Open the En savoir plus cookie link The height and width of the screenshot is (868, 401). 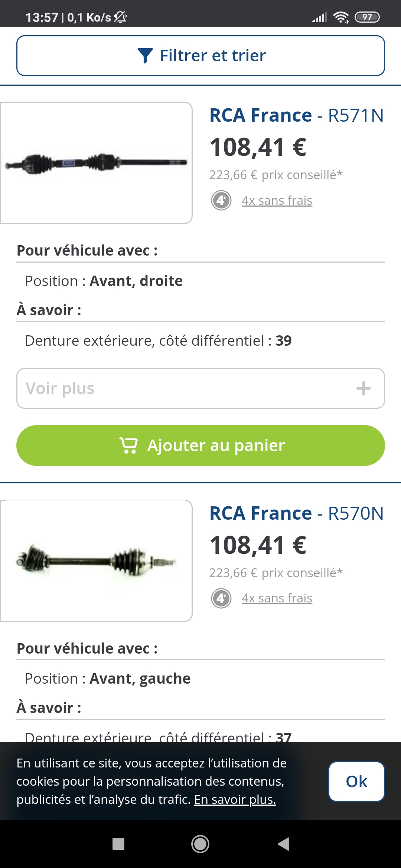(235, 800)
